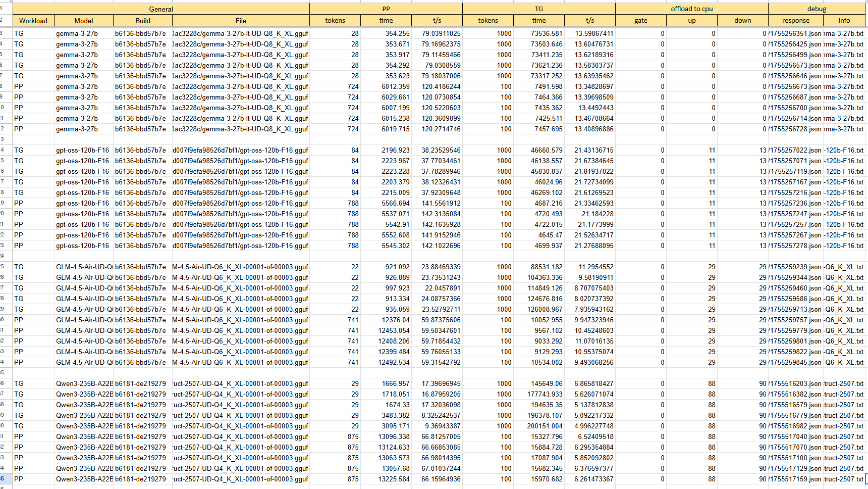Select cell with TG time 145649.06

coord(539,383)
